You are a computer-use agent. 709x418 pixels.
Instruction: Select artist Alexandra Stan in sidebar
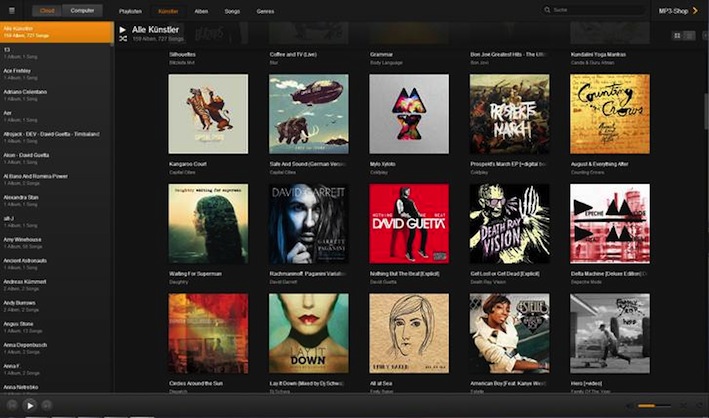(57, 201)
